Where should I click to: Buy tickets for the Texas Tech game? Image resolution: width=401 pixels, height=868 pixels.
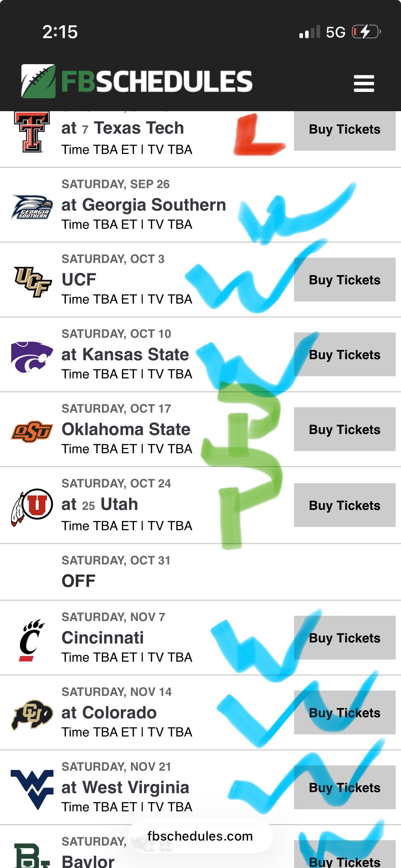point(344,129)
